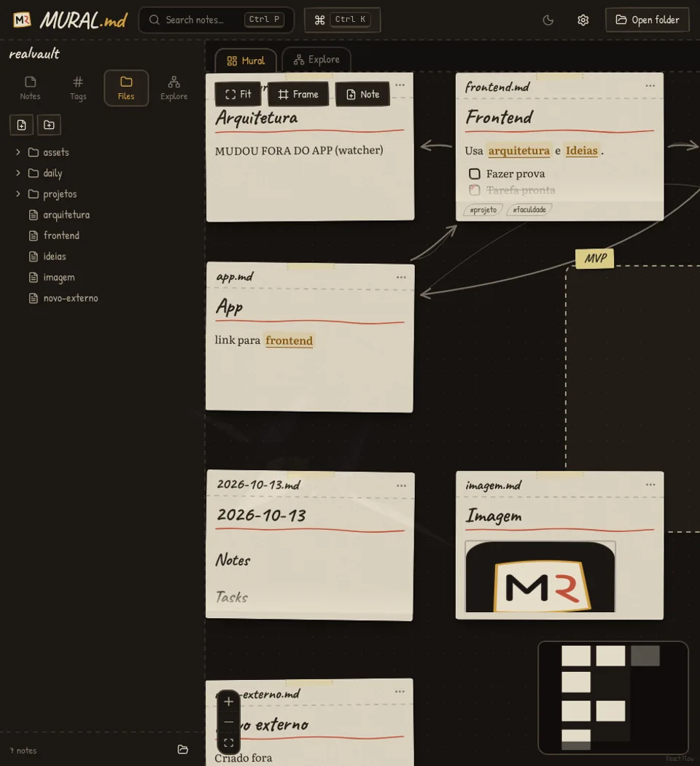Follow the Ideias wiki link
Viewport: 700px width, 766px height.
[x=582, y=150]
